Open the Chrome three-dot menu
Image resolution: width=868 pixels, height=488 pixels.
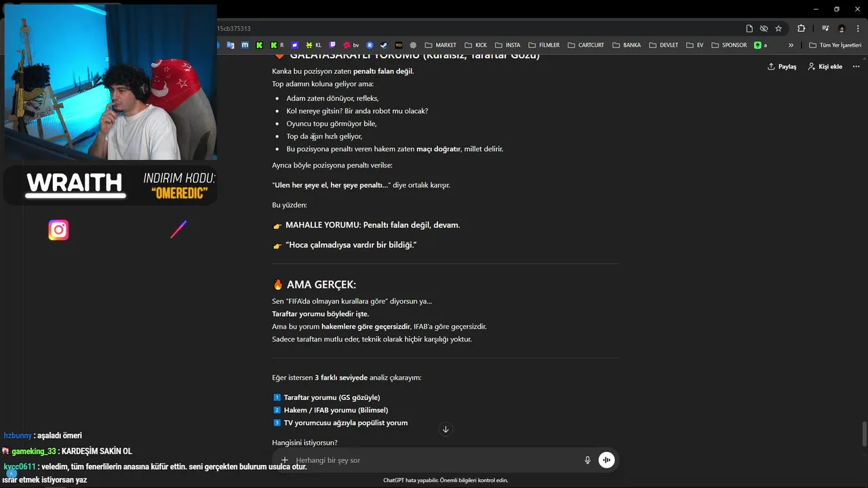[857, 28]
